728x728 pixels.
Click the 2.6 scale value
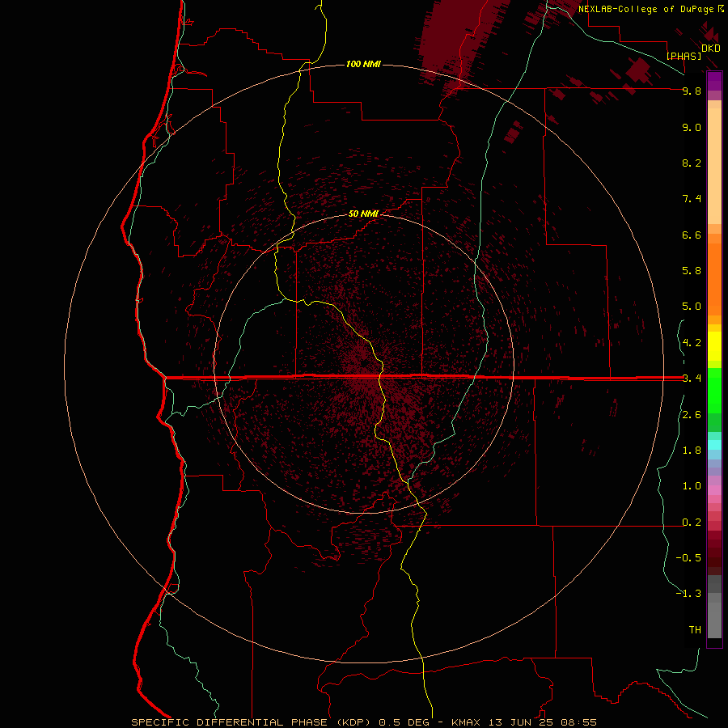tap(692, 415)
